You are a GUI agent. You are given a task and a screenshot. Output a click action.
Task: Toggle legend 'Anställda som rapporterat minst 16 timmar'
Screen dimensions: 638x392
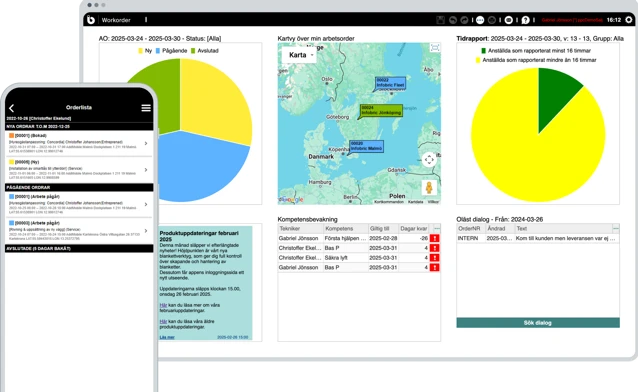(535, 51)
